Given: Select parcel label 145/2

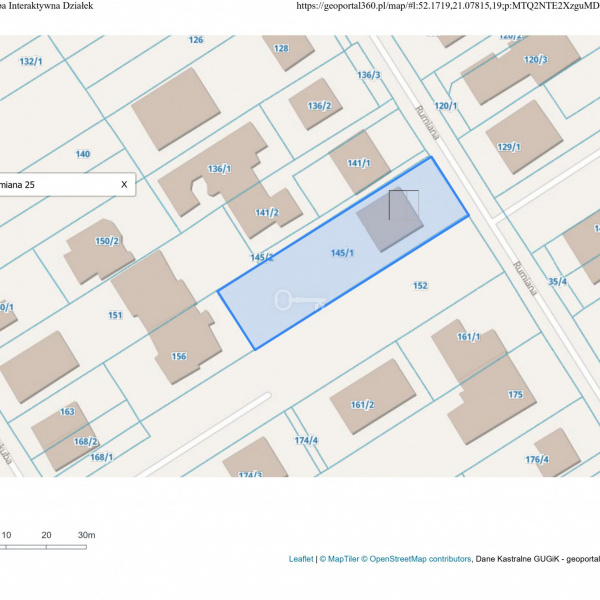Looking at the screenshot, I should (x=262, y=257).
